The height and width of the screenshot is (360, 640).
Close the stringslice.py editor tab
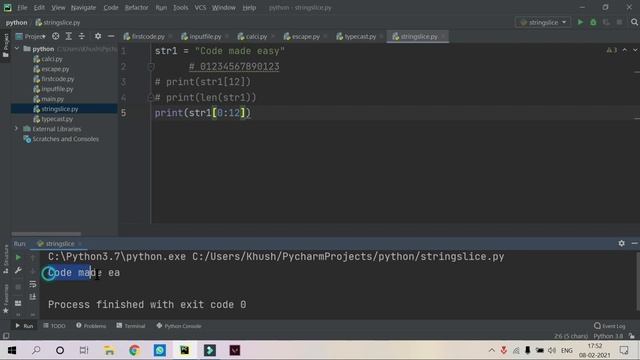pyautogui.click(x=443, y=36)
